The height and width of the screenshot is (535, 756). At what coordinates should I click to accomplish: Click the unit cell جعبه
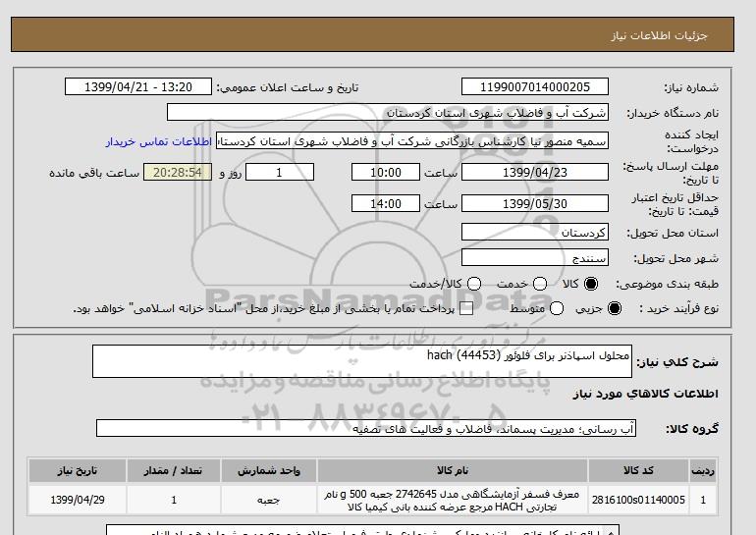pyautogui.click(x=269, y=500)
